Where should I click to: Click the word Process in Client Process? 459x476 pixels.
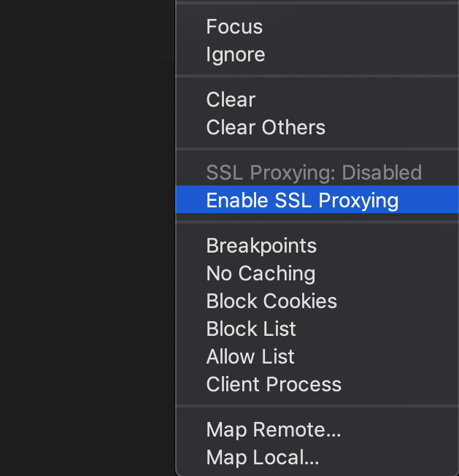(304, 384)
